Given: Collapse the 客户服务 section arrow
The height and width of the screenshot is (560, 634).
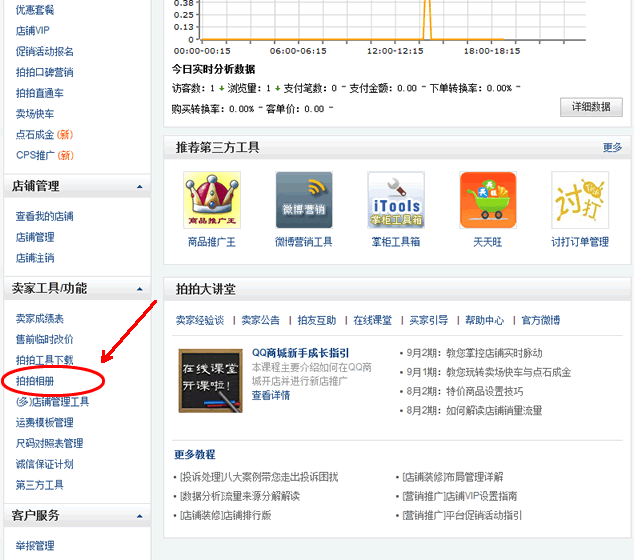Looking at the screenshot, I should pyautogui.click(x=139, y=516).
